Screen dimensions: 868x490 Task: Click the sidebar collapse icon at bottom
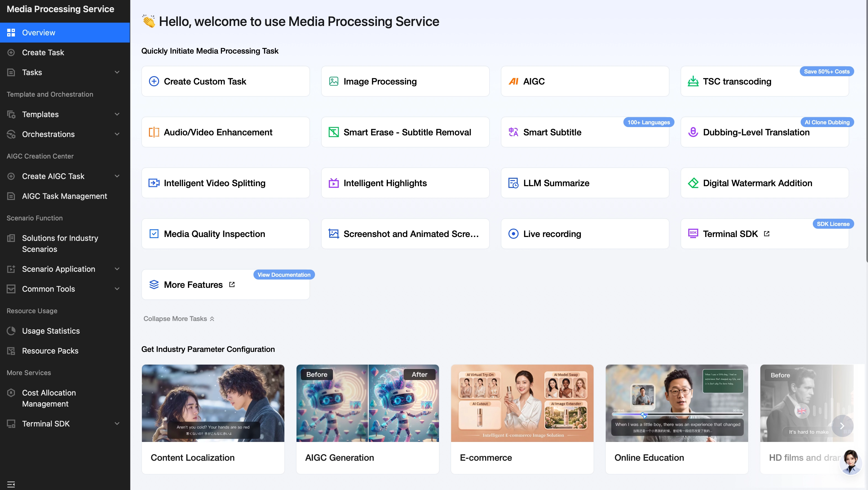coord(11,484)
